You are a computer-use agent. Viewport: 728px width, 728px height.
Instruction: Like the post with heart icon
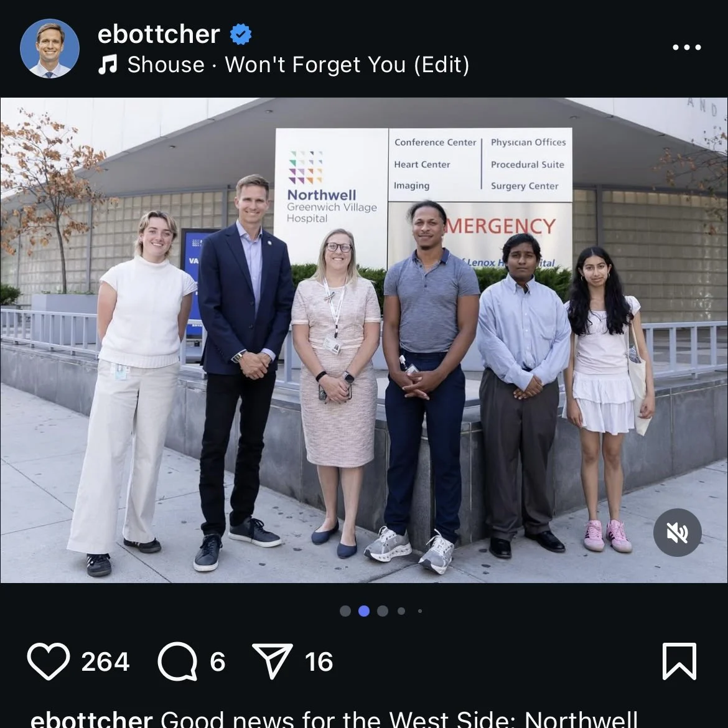[x=49, y=661]
